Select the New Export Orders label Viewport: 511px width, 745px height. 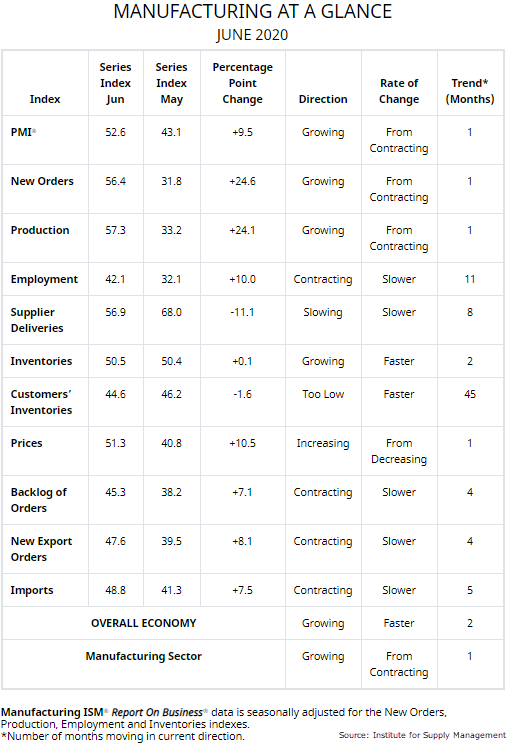41,549
